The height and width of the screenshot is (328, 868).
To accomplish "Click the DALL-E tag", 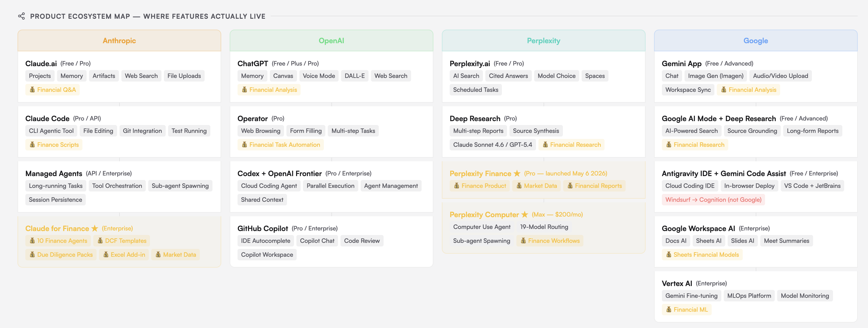I will 355,76.
